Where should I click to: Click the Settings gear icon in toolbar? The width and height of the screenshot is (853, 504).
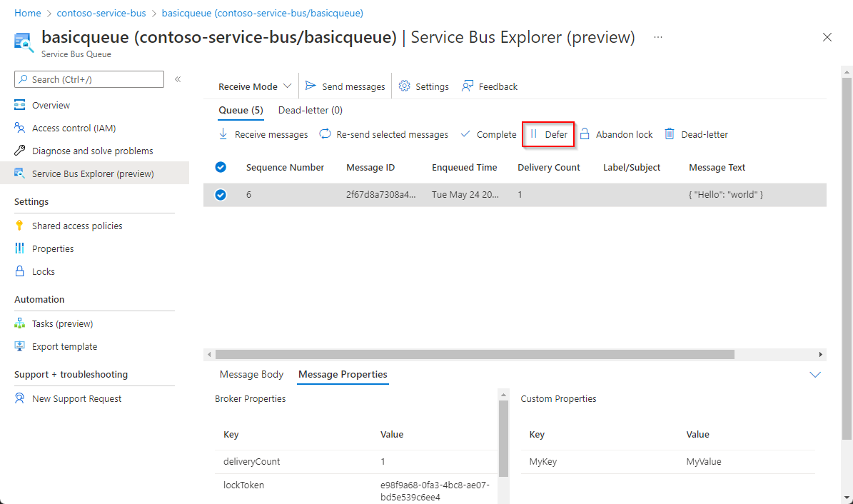click(404, 86)
